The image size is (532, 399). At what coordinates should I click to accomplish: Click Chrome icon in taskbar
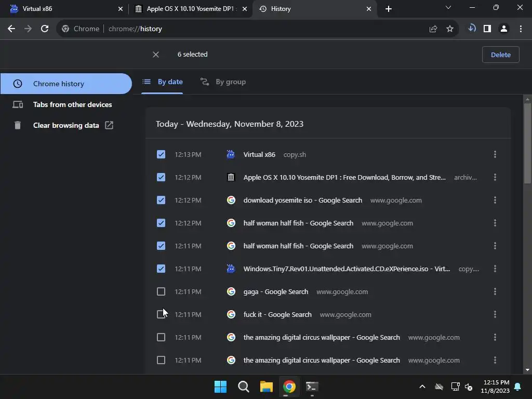[x=289, y=387]
